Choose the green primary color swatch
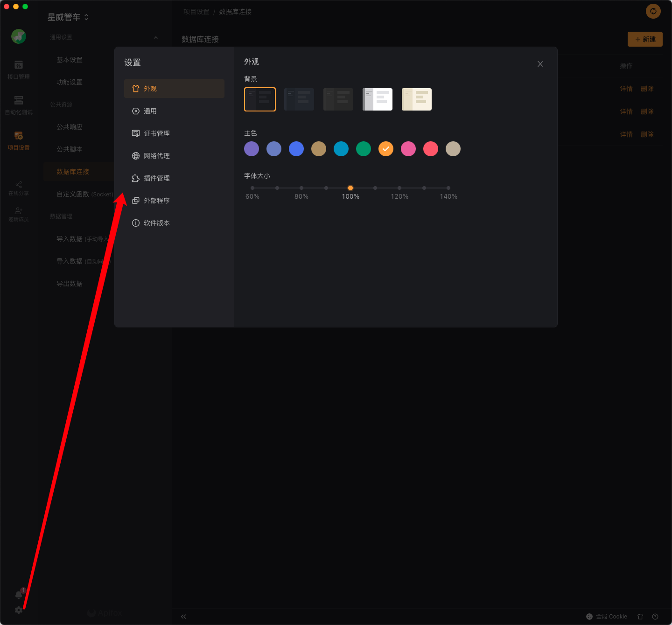The image size is (672, 625). click(x=364, y=149)
